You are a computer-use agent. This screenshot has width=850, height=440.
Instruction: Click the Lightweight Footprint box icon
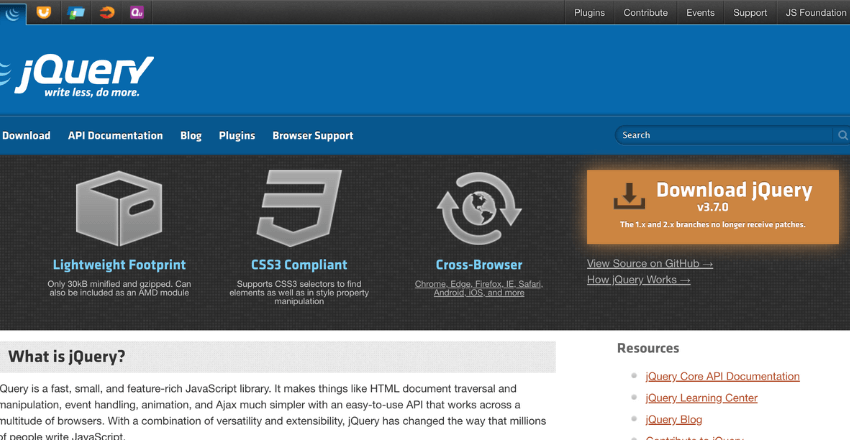coord(119,209)
